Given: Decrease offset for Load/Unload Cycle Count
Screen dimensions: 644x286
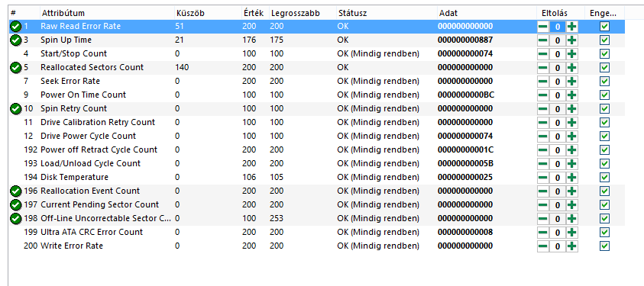Looking at the screenshot, I should (543, 164).
